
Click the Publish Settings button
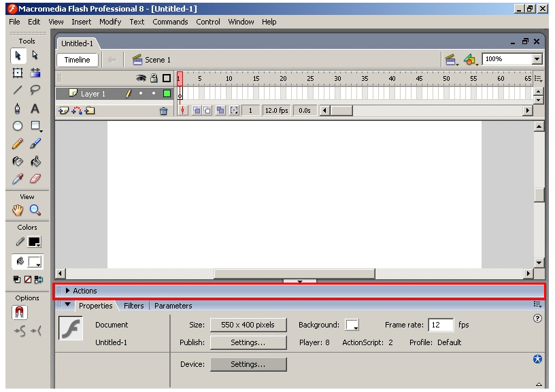(248, 342)
